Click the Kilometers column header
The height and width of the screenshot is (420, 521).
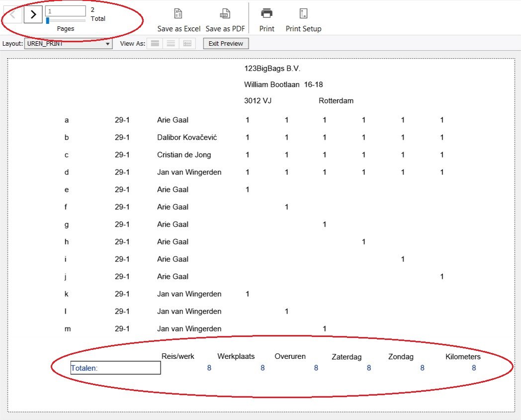pos(463,356)
